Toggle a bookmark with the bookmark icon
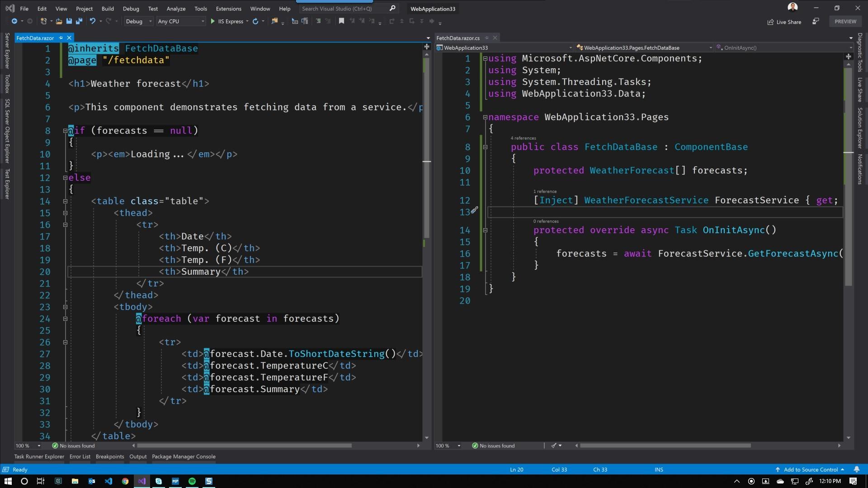Viewport: 868px width, 488px height. click(341, 21)
